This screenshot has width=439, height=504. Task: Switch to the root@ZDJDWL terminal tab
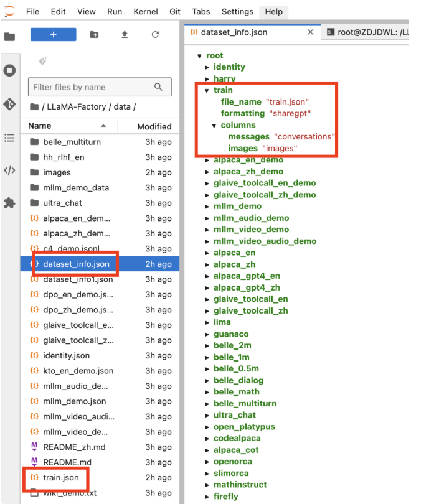point(366,32)
